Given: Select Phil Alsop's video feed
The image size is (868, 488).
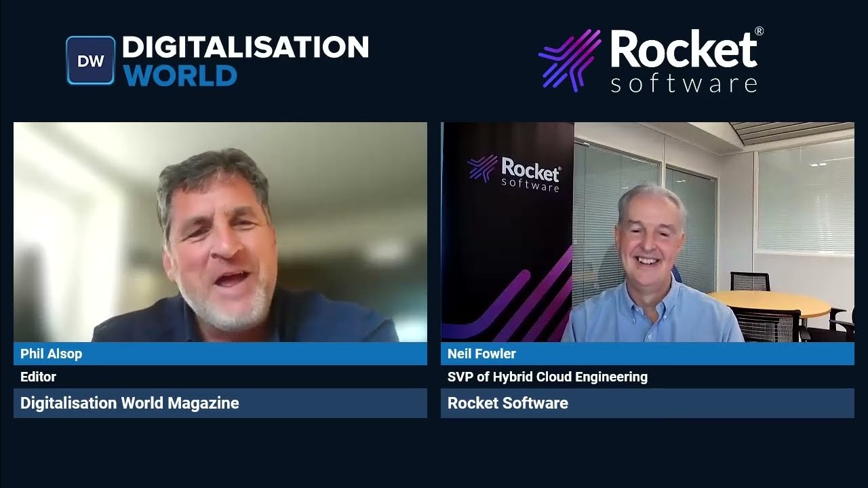Looking at the screenshot, I should pyautogui.click(x=220, y=232).
